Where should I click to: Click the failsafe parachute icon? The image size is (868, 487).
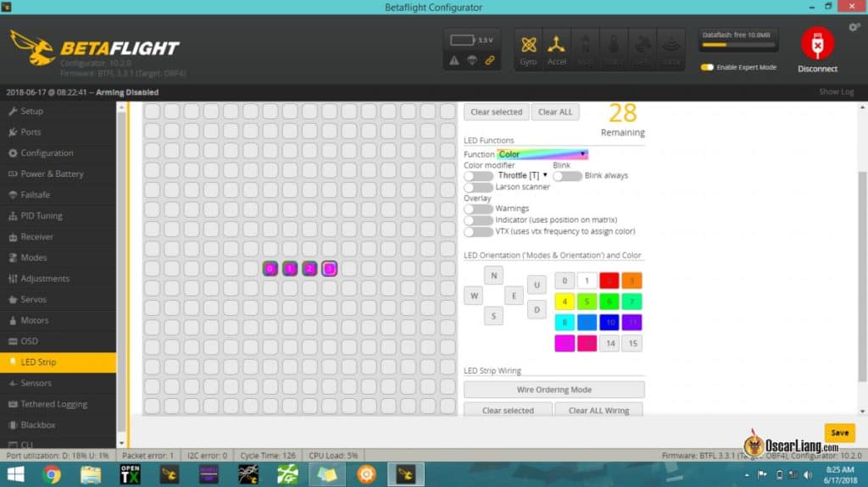[x=472, y=61]
